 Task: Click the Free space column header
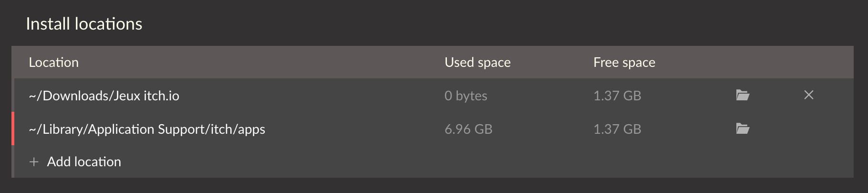click(624, 62)
